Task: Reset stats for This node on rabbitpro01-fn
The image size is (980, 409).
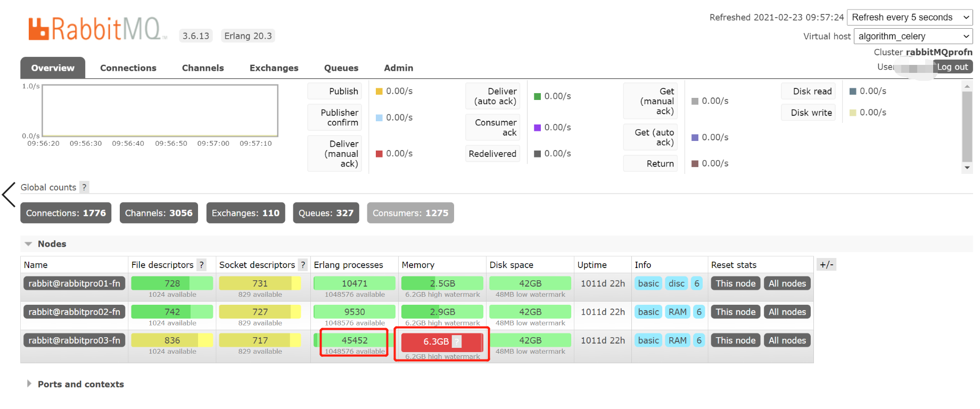Action: pos(736,283)
